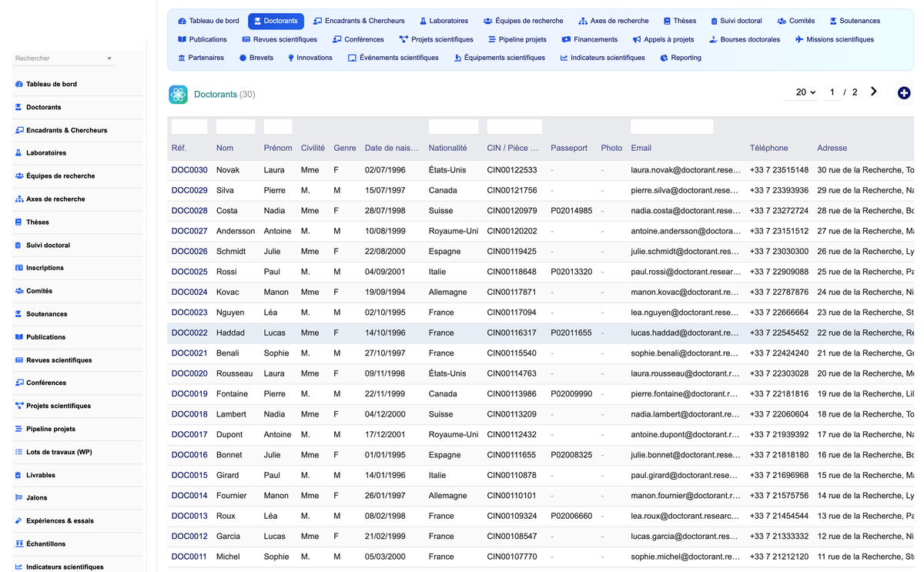This screenshot has height=572, width=924.
Task: Click the Publications book icon in sidebar
Action: (x=19, y=337)
